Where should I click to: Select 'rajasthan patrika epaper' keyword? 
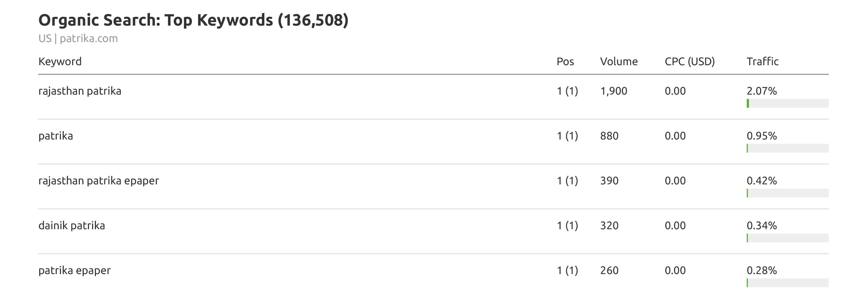coord(98,181)
